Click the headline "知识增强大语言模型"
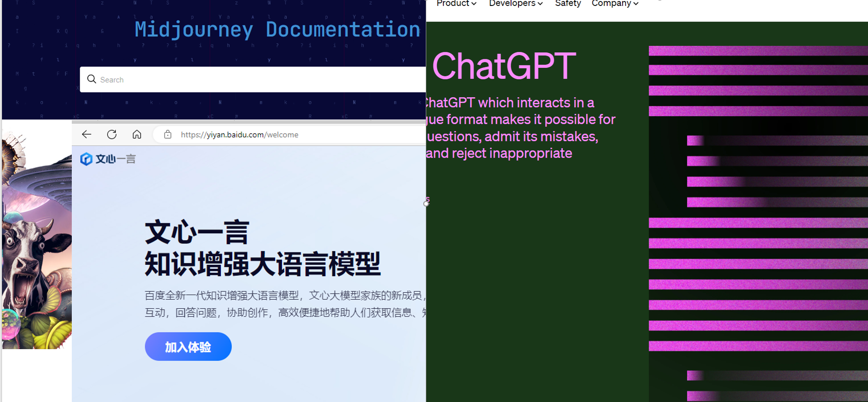 click(x=262, y=264)
